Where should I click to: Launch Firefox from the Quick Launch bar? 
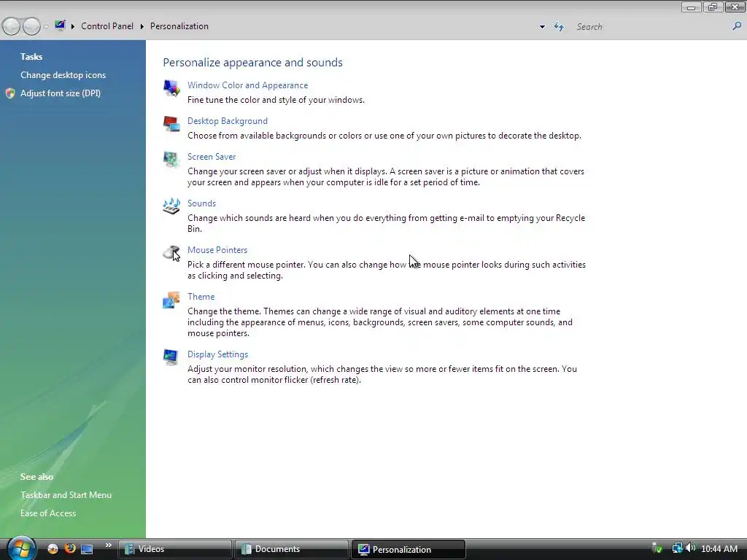[70, 548]
